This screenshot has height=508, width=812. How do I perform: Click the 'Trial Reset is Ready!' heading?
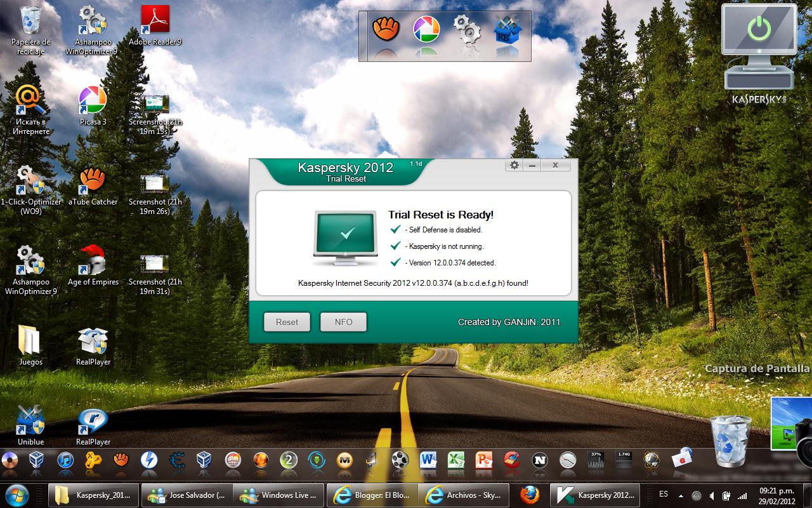[x=441, y=215]
